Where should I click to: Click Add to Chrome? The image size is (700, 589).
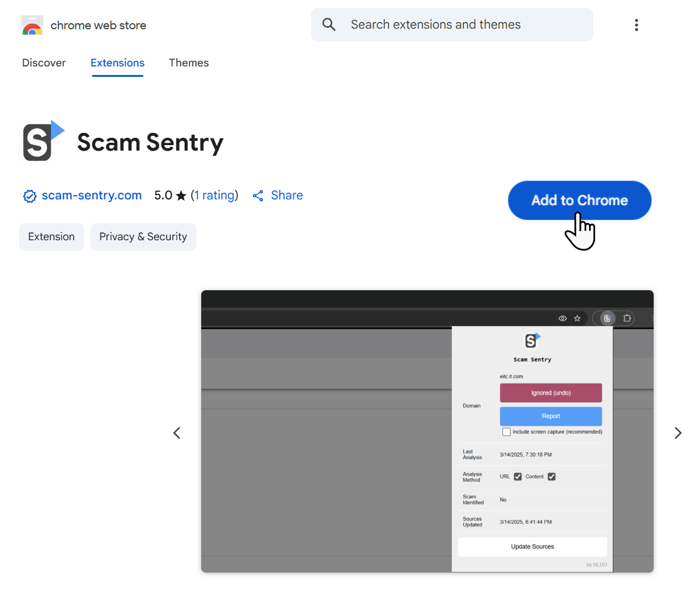579,200
